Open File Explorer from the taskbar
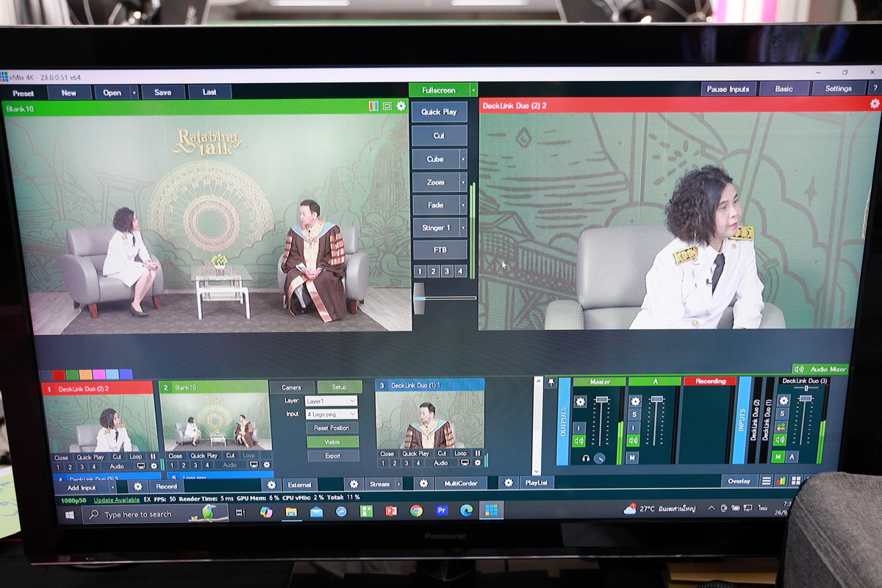Screen dimensions: 882x588 click(291, 512)
